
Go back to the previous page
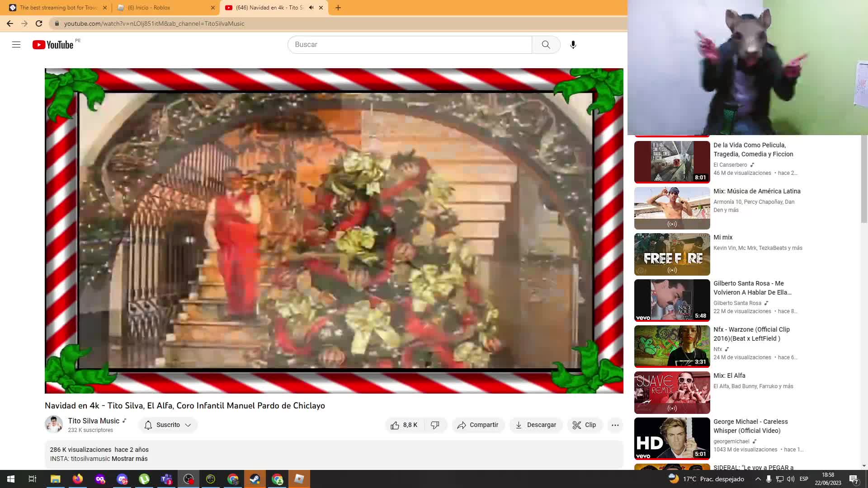[10, 23]
